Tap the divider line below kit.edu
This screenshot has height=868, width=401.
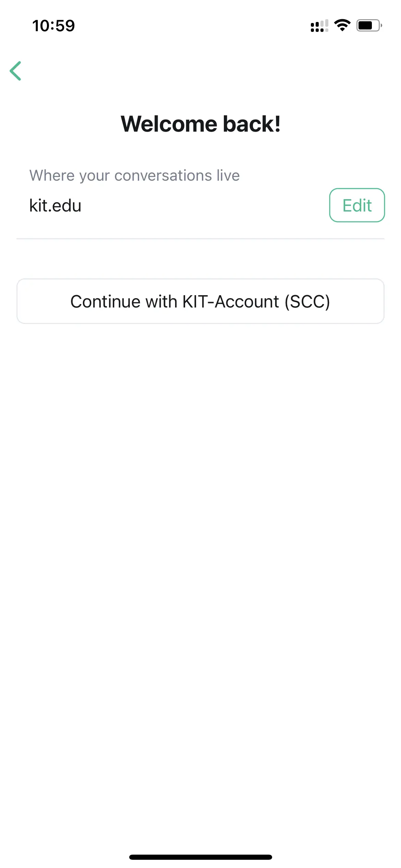pos(200,238)
